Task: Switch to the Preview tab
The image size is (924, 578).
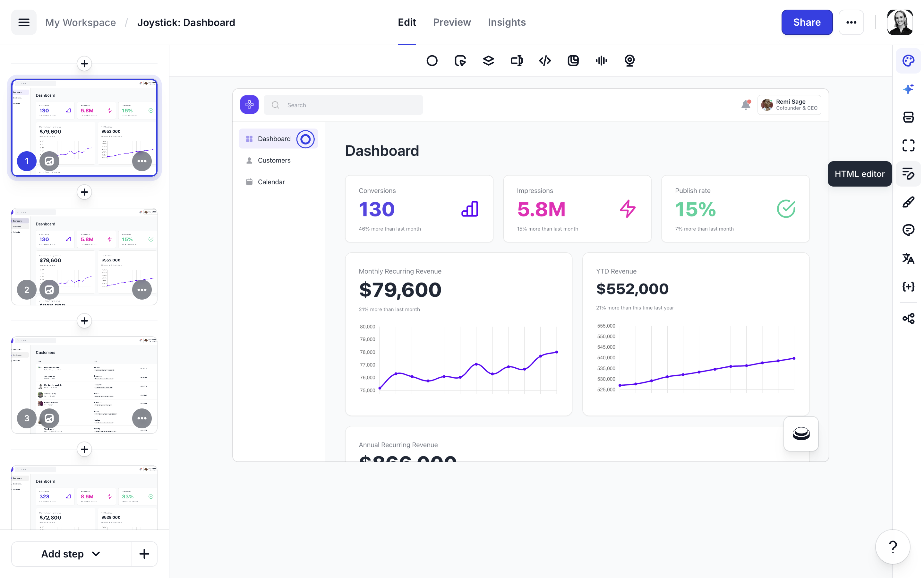Action: [x=452, y=22]
